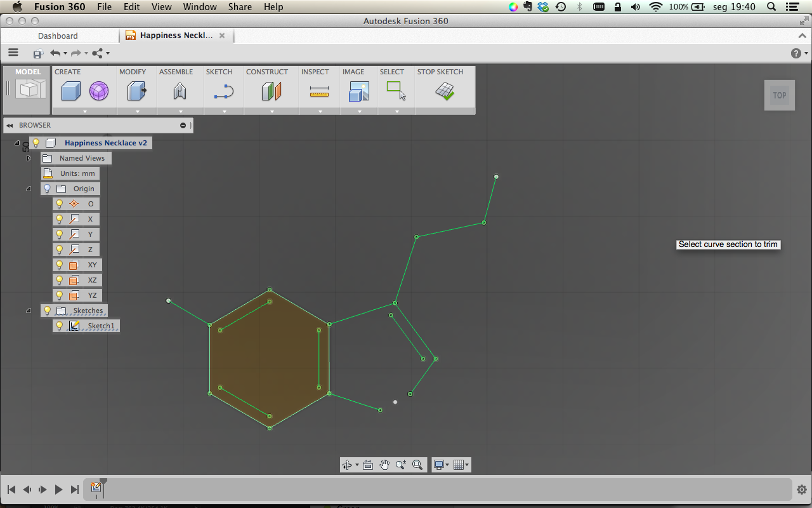Step back one timeline feature
This screenshot has height=508, width=812.
[x=27, y=490]
